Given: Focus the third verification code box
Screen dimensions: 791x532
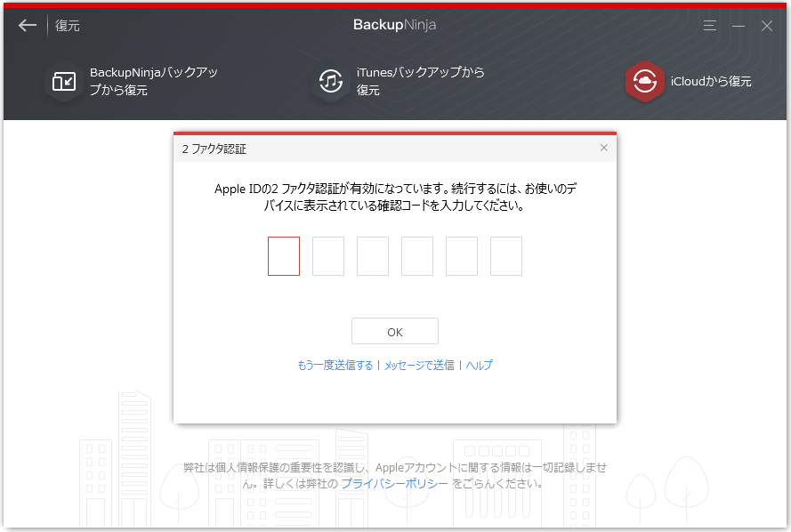Looking at the screenshot, I should click(x=373, y=256).
